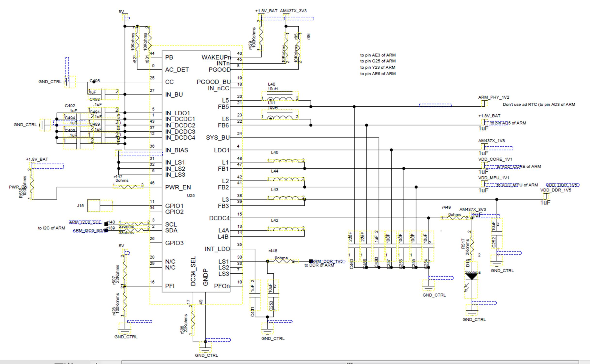
Task: Click the L45 inductor on pin L1
Action: (286, 160)
